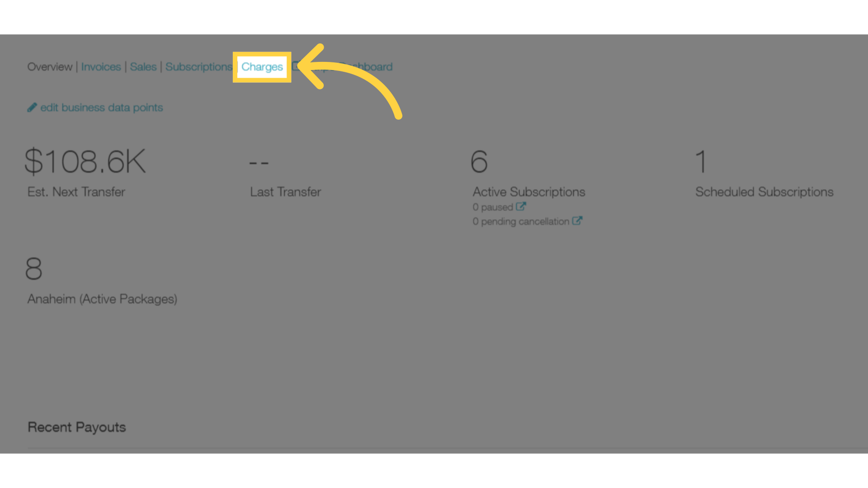
Task: Click the pending cancellation icon
Action: point(576,221)
